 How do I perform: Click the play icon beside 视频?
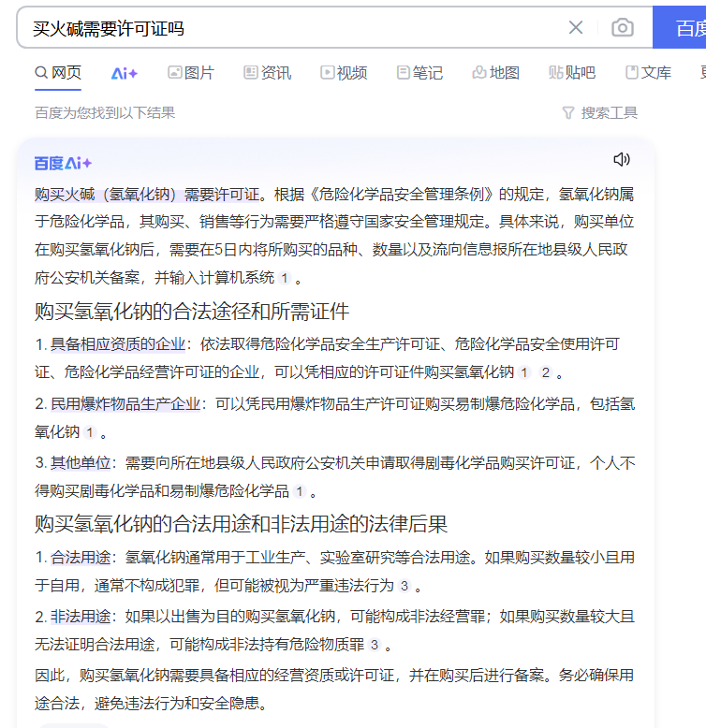pyautogui.click(x=327, y=72)
